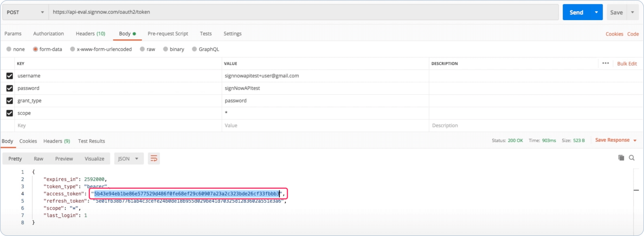Expand the Send button arrow menu
This screenshot has height=236, width=644.
click(596, 12)
